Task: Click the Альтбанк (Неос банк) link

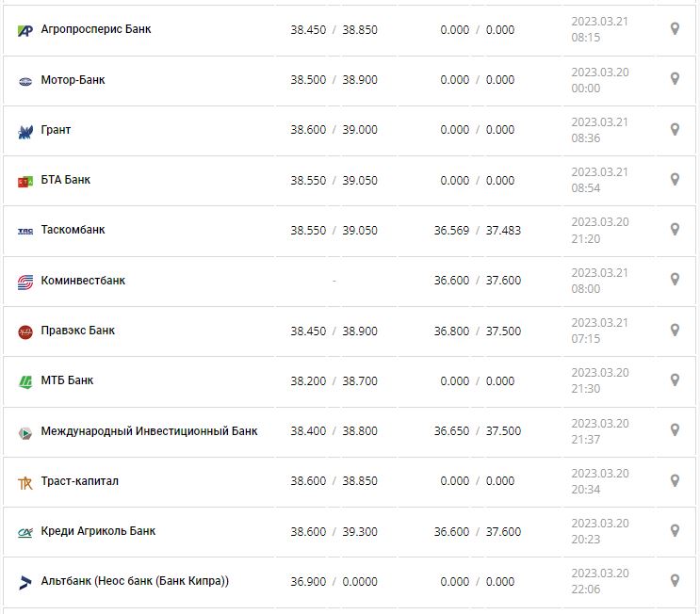Action: [x=135, y=581]
